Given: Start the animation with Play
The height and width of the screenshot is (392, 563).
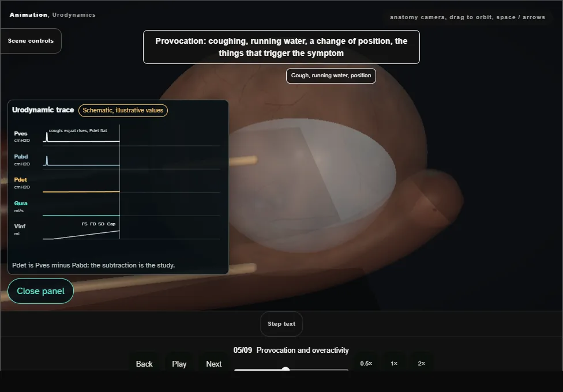Looking at the screenshot, I should click(x=179, y=364).
